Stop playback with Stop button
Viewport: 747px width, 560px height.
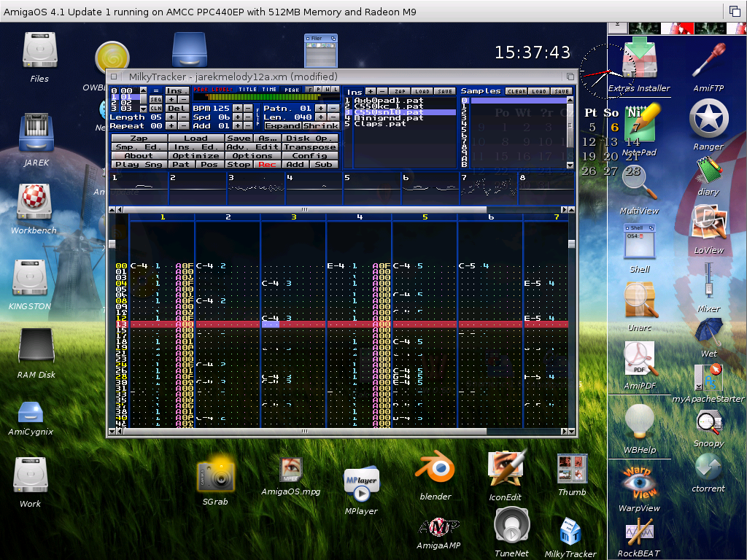[x=239, y=164]
